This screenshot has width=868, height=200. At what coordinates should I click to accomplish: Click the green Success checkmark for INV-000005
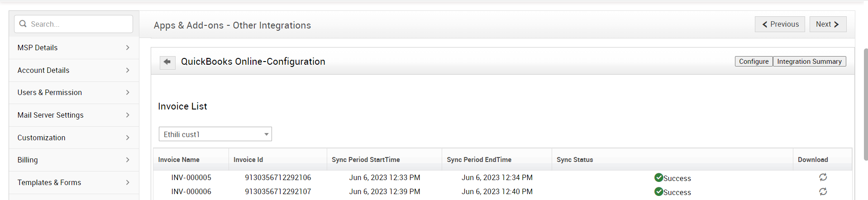pyautogui.click(x=658, y=177)
